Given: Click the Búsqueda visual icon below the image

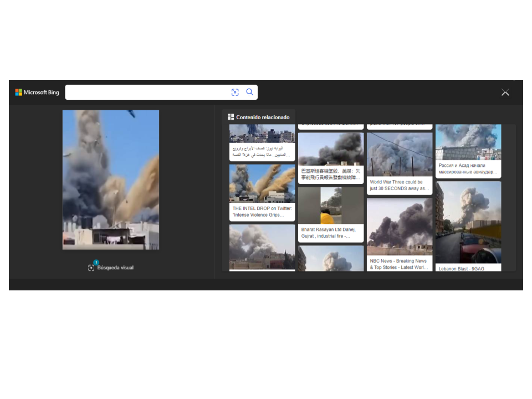Looking at the screenshot, I should 91,268.
